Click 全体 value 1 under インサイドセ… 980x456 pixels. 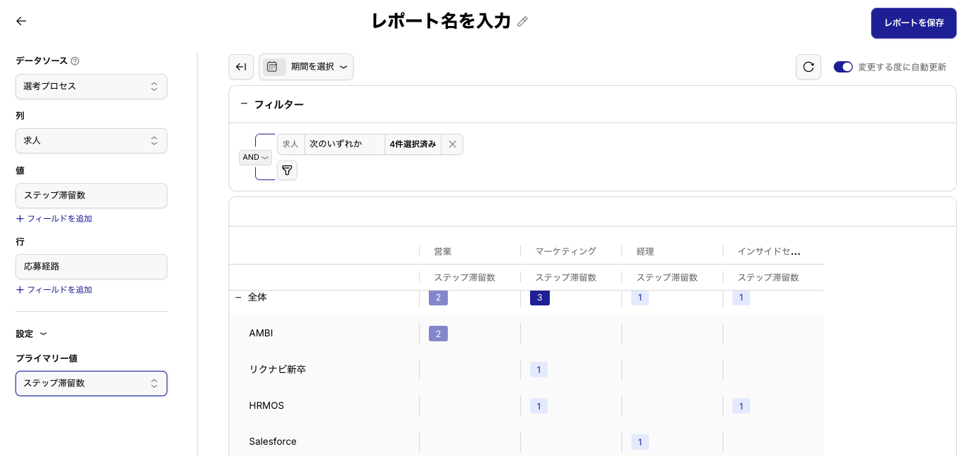coord(741,298)
